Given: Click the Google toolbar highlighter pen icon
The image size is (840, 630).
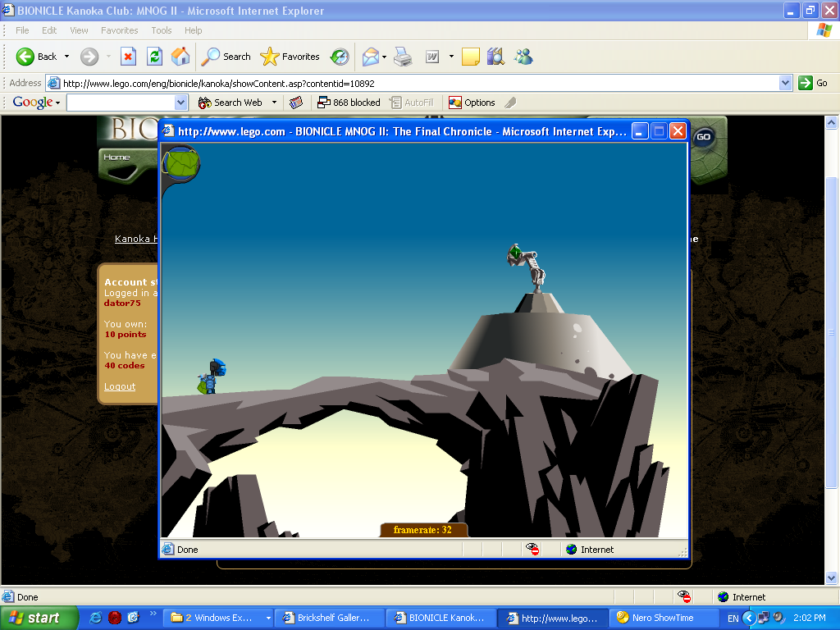Looking at the screenshot, I should pyautogui.click(x=510, y=103).
